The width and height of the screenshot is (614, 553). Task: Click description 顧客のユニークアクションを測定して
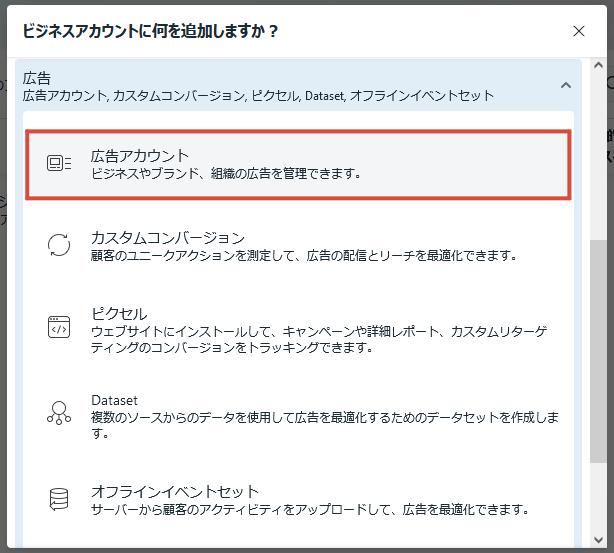pyautogui.click(x=304, y=256)
